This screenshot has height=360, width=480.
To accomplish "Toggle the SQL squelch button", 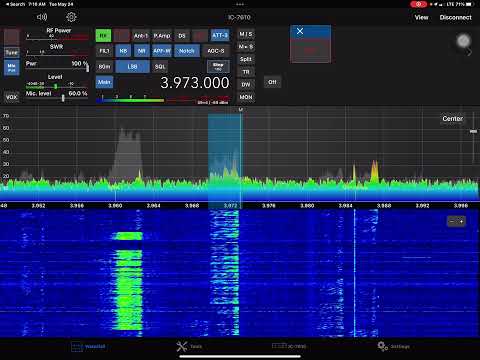I will pyautogui.click(x=160, y=67).
